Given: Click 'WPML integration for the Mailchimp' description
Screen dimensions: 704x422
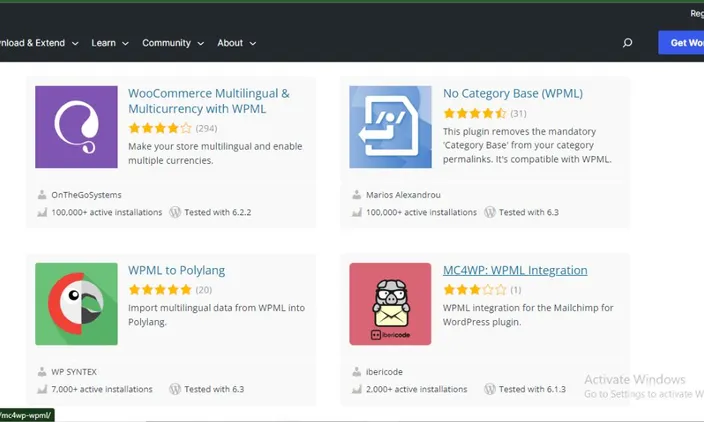Looking at the screenshot, I should pos(528,315).
